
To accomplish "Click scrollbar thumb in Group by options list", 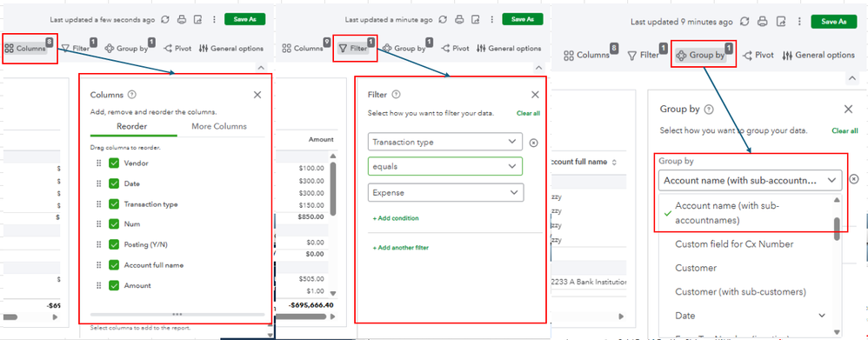I will point(837,229).
